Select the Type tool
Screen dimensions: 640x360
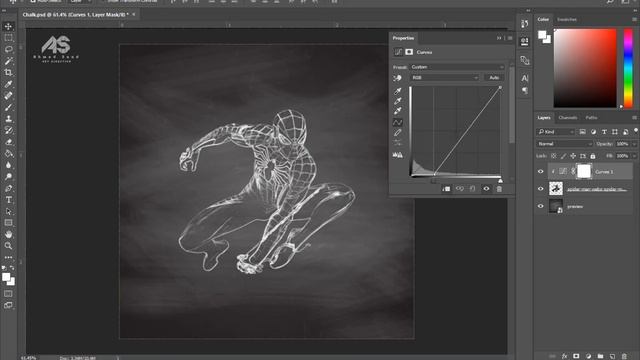coord(8,200)
